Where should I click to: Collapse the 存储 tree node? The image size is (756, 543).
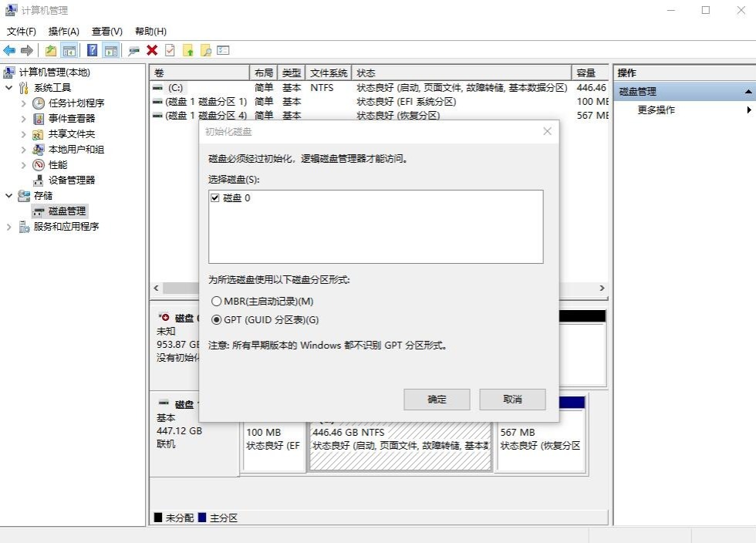[9, 196]
